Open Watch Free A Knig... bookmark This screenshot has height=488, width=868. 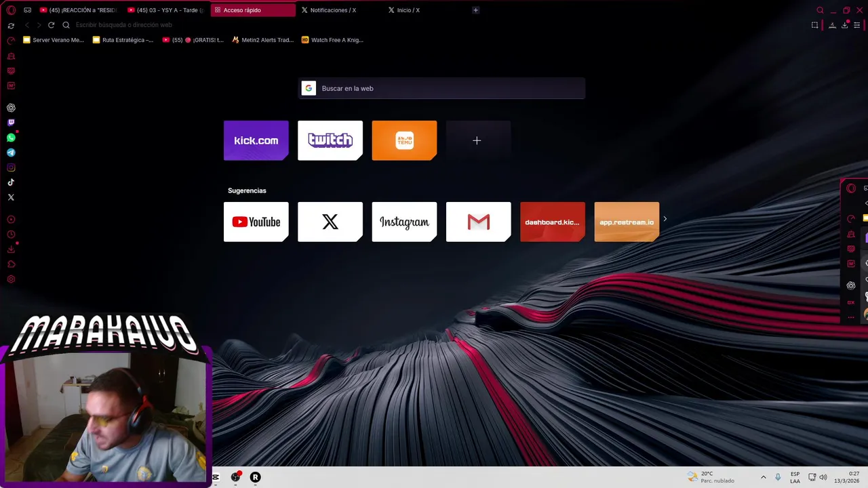[332, 40]
